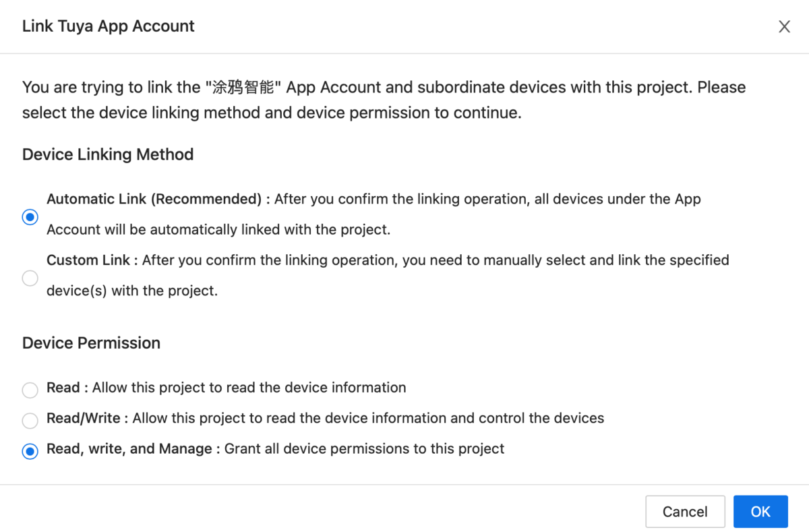Click "Allow this project to read the device information" text beside Read
The height and width of the screenshot is (532, 809).
point(249,388)
